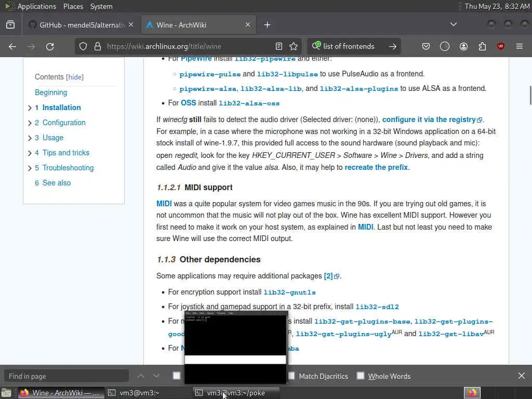Toggle the Whole Words checkbox
Screen dimensions: 532x399
coord(361,376)
